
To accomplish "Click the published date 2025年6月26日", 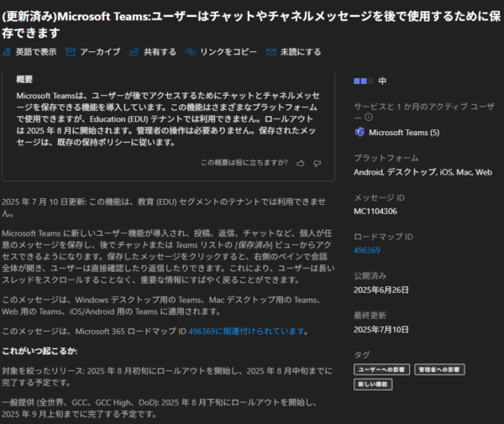I will point(381,290).
